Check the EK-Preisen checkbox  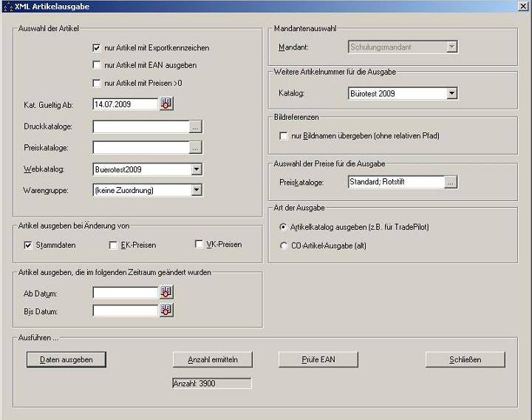tap(113, 245)
